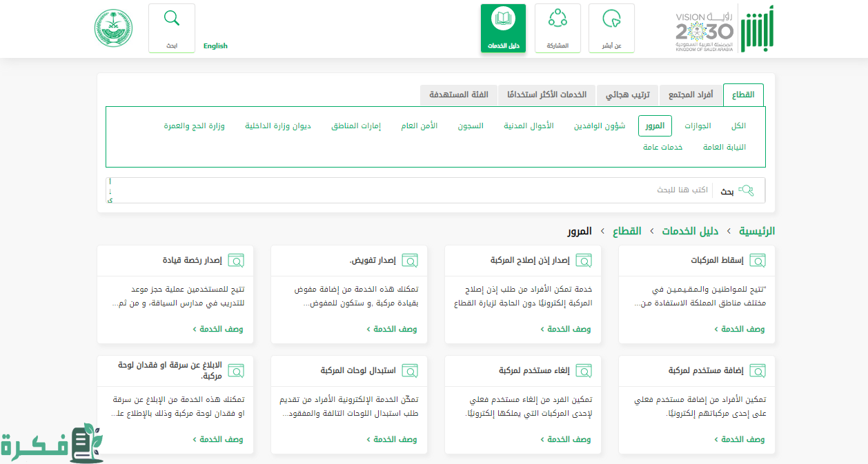Select the الجوازات sector filter
The width and height of the screenshot is (868, 464).
pos(698,126)
